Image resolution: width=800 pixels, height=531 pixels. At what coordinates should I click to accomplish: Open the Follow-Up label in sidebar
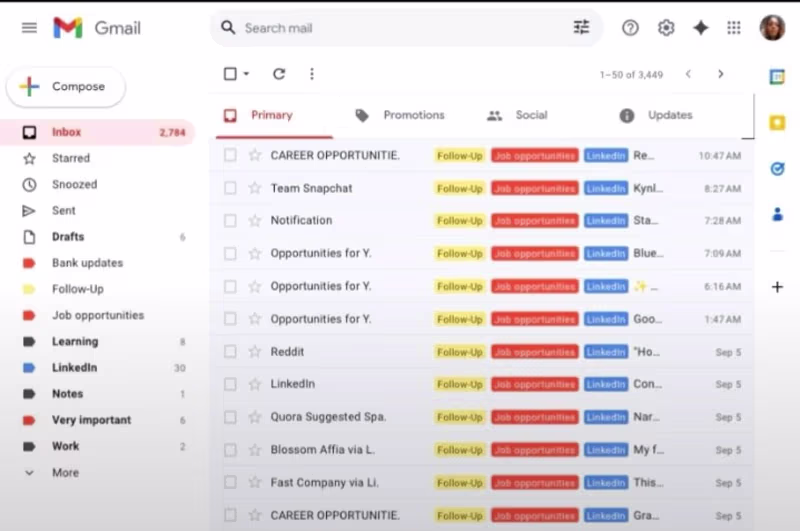point(97,289)
